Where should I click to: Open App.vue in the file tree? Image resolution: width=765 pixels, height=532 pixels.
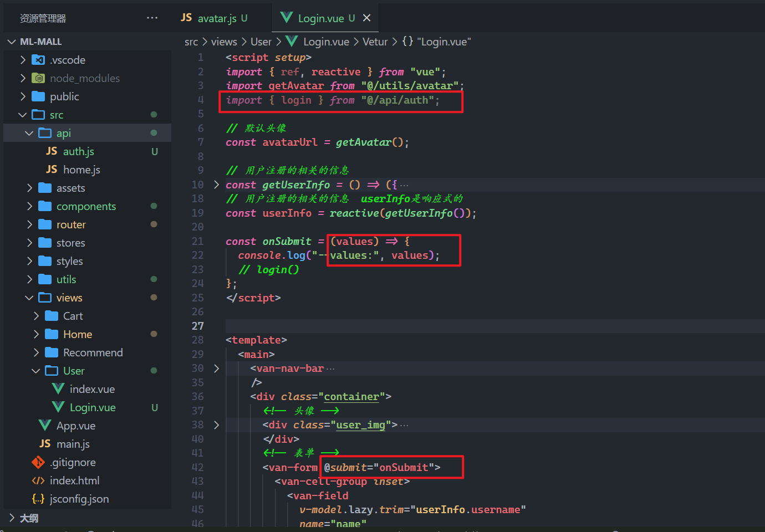pyautogui.click(x=76, y=426)
